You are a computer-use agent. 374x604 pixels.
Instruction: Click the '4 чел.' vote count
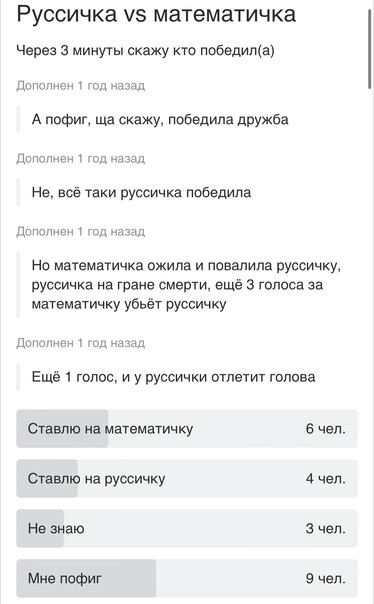325,479
